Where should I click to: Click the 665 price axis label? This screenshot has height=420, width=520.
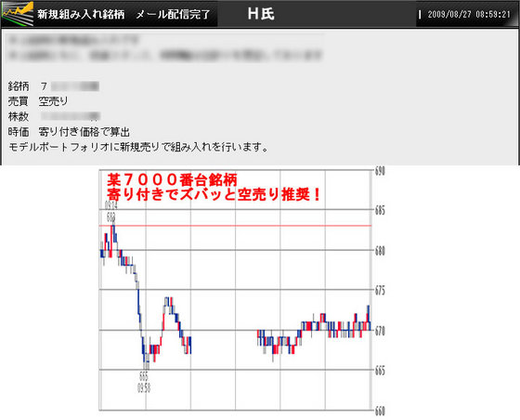(x=380, y=371)
